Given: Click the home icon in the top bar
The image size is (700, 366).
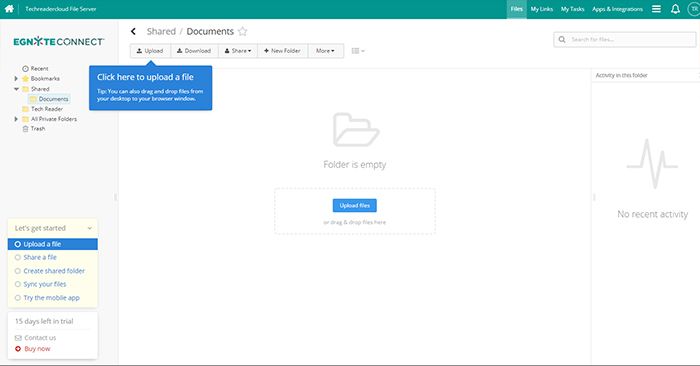Looking at the screenshot, I should 9,8.
